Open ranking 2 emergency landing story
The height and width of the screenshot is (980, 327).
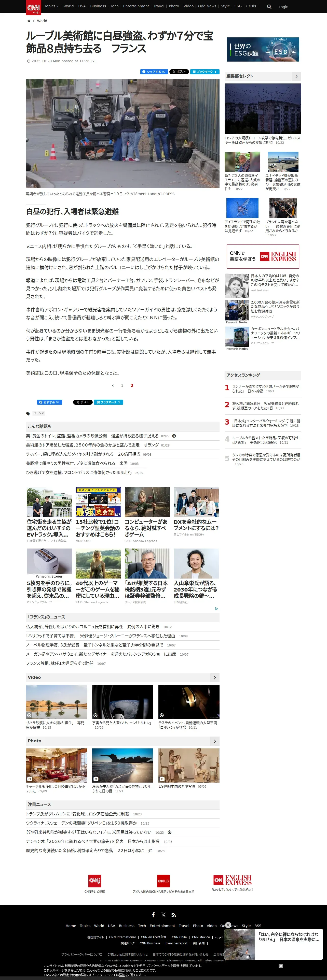266,406
